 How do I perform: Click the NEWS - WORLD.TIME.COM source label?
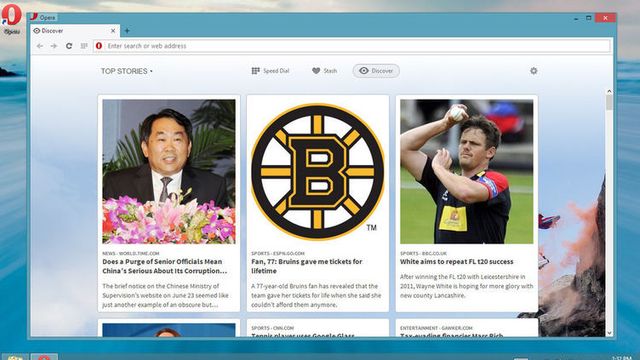[x=131, y=253]
